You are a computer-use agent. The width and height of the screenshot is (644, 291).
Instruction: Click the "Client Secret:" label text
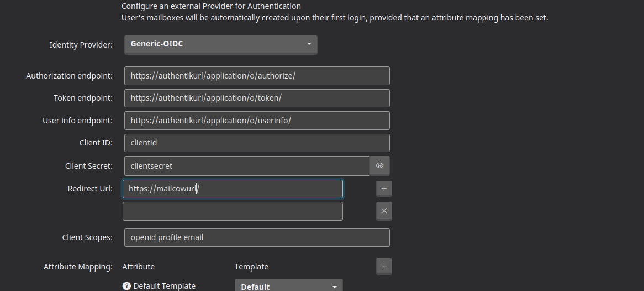point(88,166)
